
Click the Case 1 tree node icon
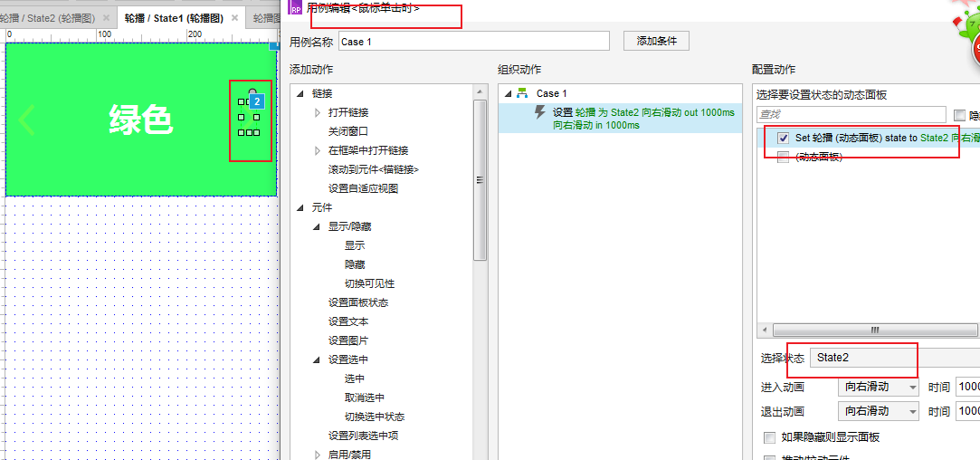[x=523, y=92]
